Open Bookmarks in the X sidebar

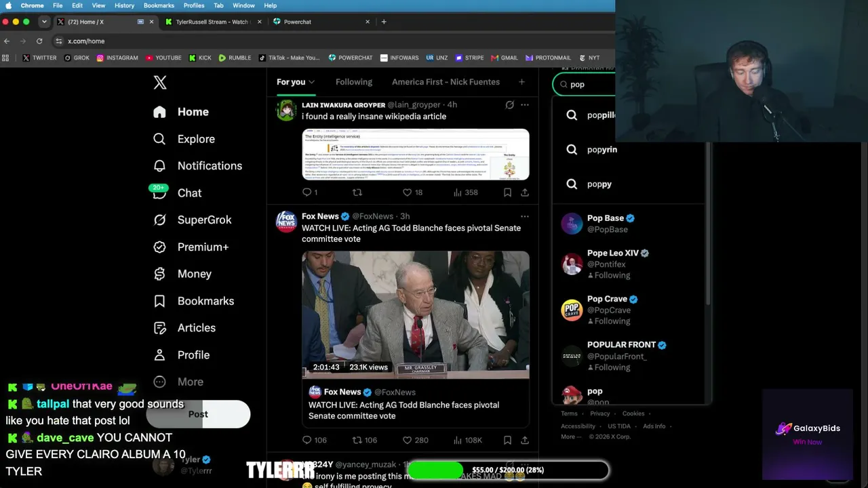point(193,301)
